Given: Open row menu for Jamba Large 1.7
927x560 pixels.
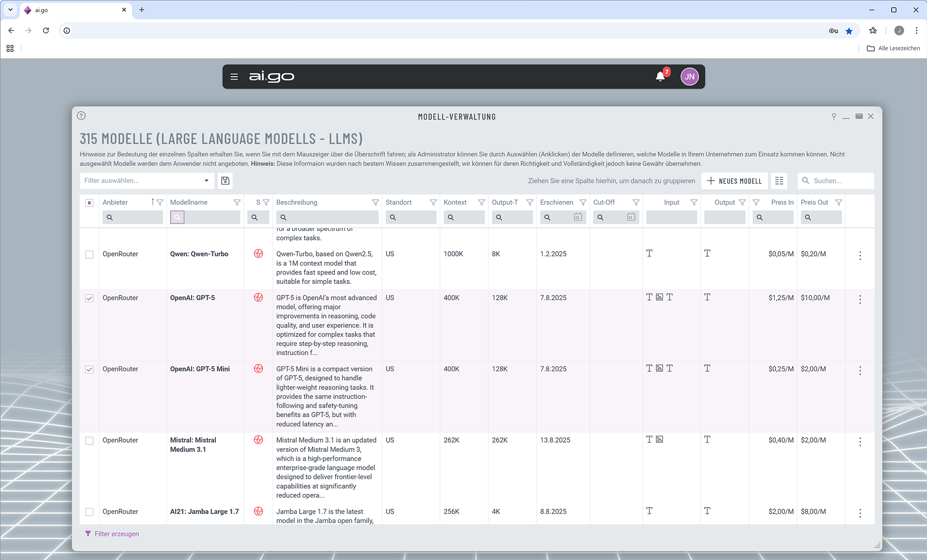Looking at the screenshot, I should coord(860,513).
